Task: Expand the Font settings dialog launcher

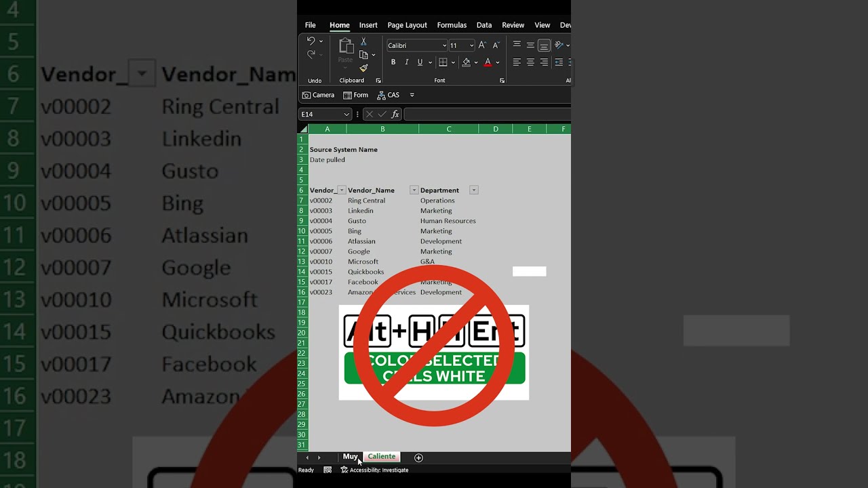Action: coord(502,81)
